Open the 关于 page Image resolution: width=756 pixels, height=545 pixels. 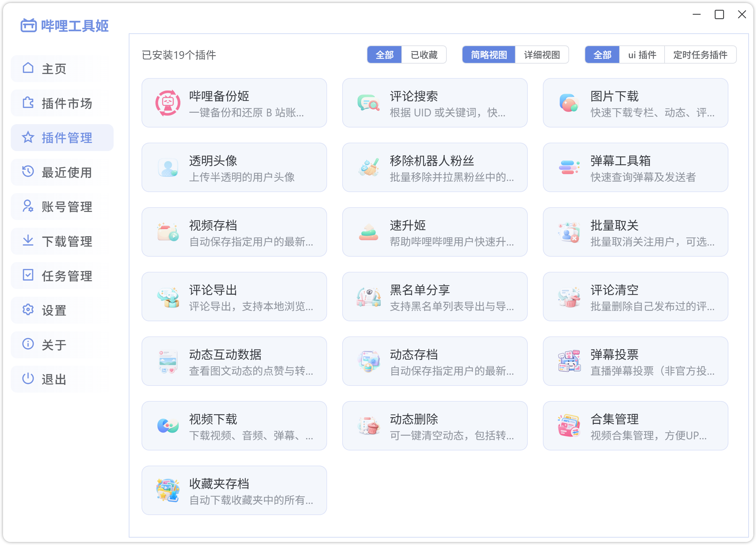click(62, 344)
